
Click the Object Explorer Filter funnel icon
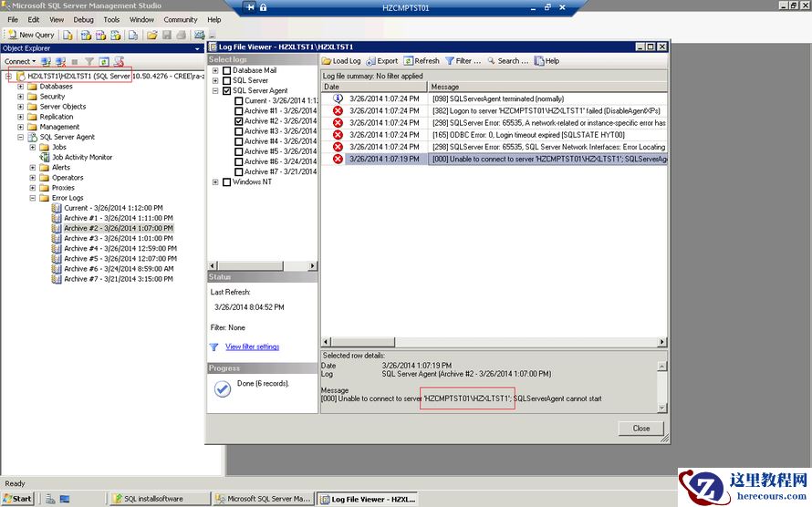click(89, 62)
